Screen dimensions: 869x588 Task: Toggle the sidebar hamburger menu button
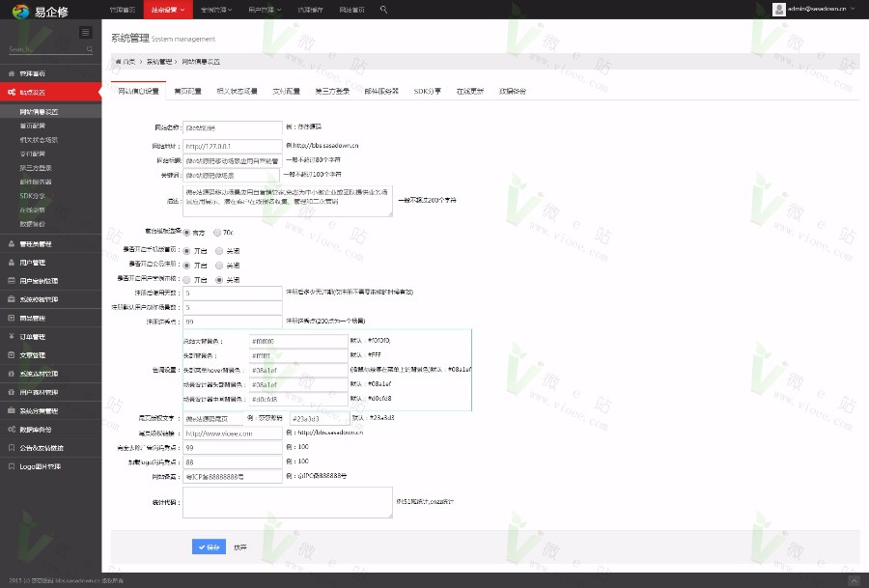click(x=85, y=32)
